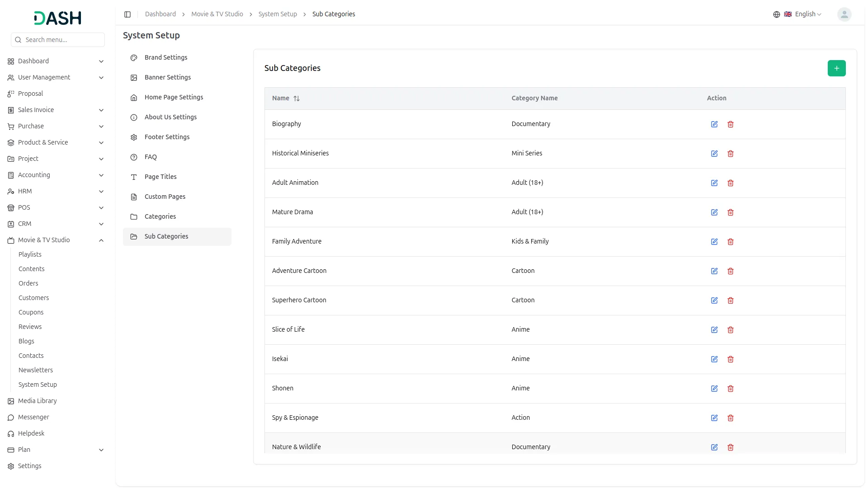Edit the Isekai sub category
The width and height of the screenshot is (868, 488).
point(714,359)
